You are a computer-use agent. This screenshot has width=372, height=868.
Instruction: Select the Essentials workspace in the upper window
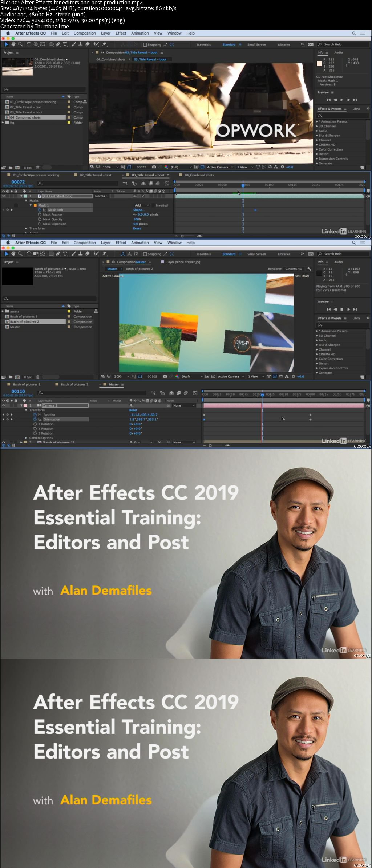(203, 45)
